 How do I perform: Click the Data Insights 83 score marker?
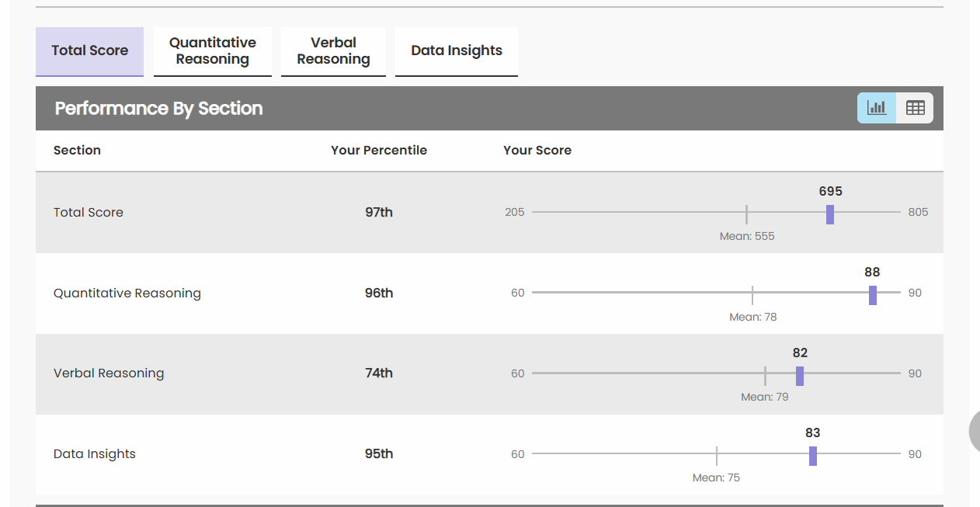tap(813, 456)
